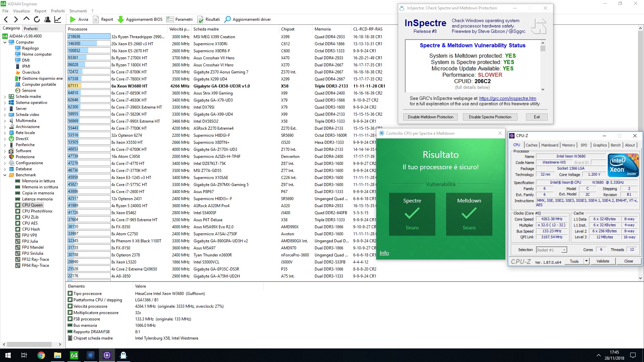
Task: Open the Socket #1 selection dropdown
Action: pyautogui.click(x=564, y=250)
